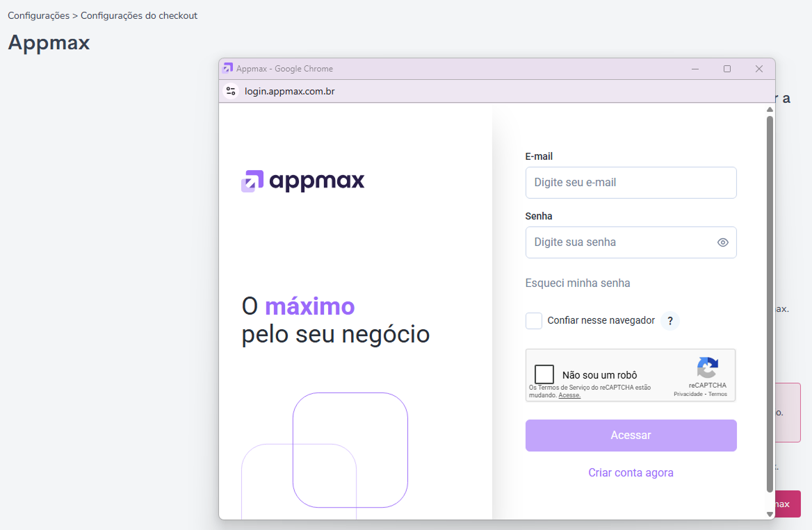Click the login.appmax.com.br address bar
The width and height of the screenshot is (812, 530).
point(289,91)
